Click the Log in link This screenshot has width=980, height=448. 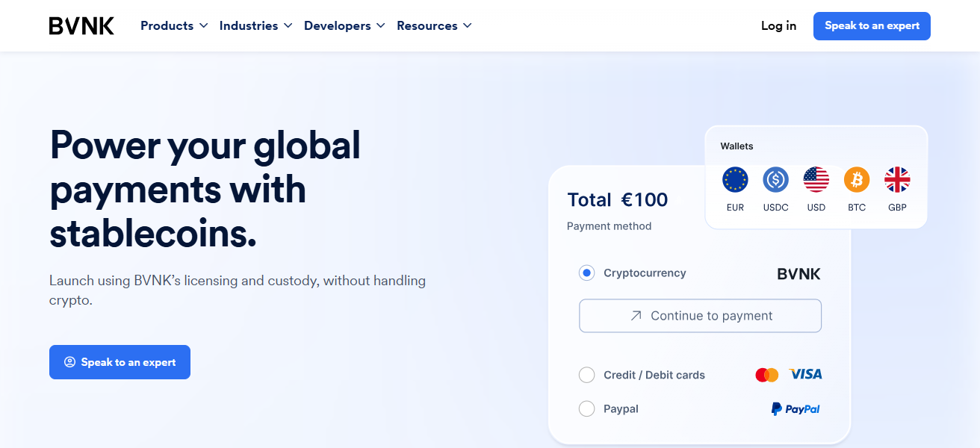coord(778,26)
